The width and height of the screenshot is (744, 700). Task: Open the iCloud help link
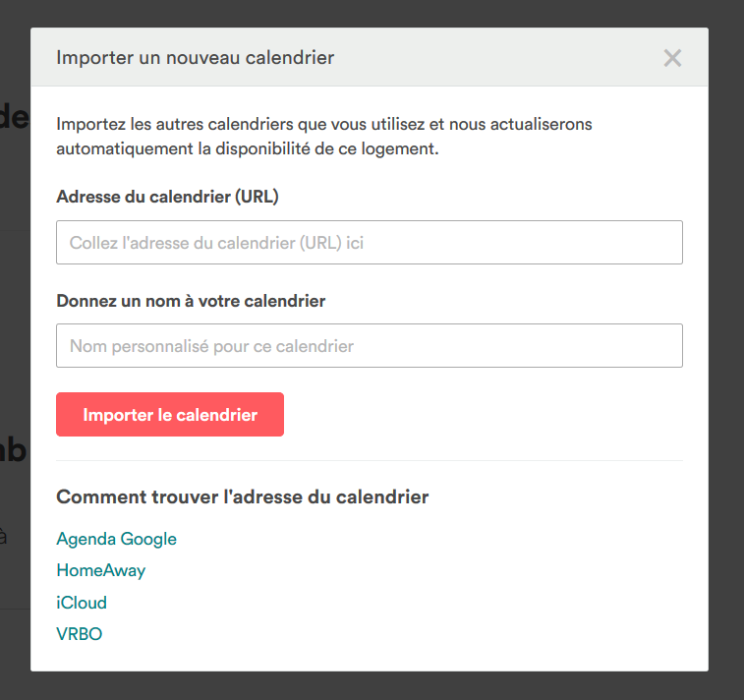(x=82, y=603)
